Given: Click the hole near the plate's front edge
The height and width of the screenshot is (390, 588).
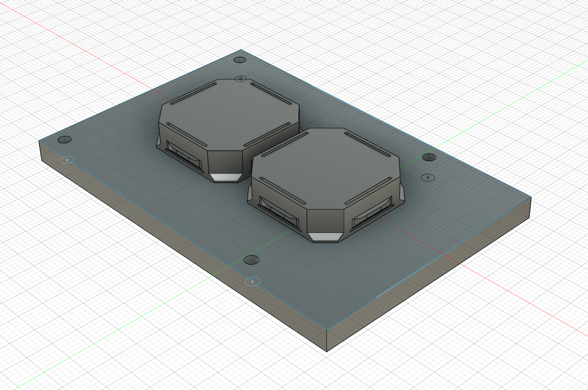Looking at the screenshot, I should pyautogui.click(x=251, y=260).
